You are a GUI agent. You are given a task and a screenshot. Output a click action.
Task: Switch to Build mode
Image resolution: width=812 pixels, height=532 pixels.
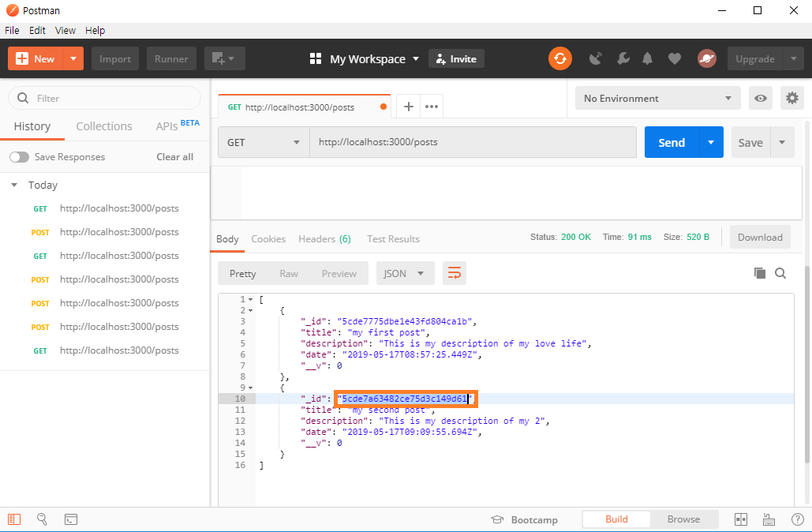click(616, 519)
